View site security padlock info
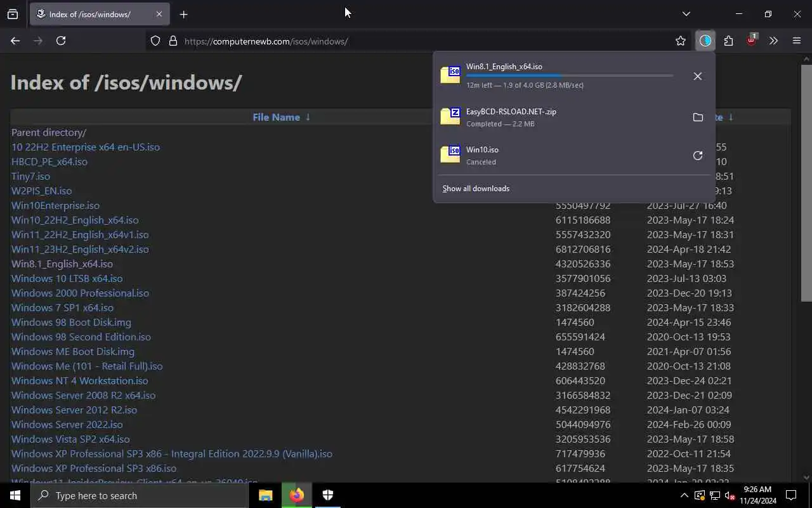812x508 pixels. (173, 41)
